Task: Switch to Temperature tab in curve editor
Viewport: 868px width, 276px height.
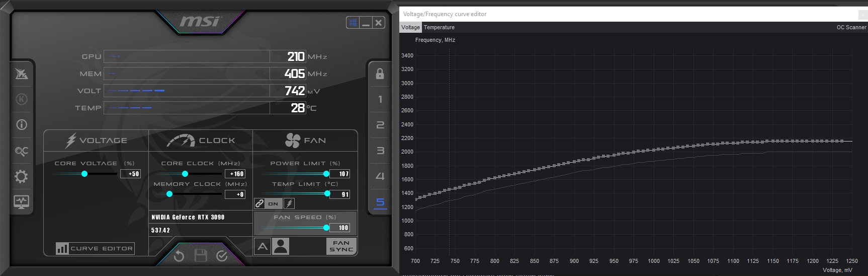Action: (439, 27)
